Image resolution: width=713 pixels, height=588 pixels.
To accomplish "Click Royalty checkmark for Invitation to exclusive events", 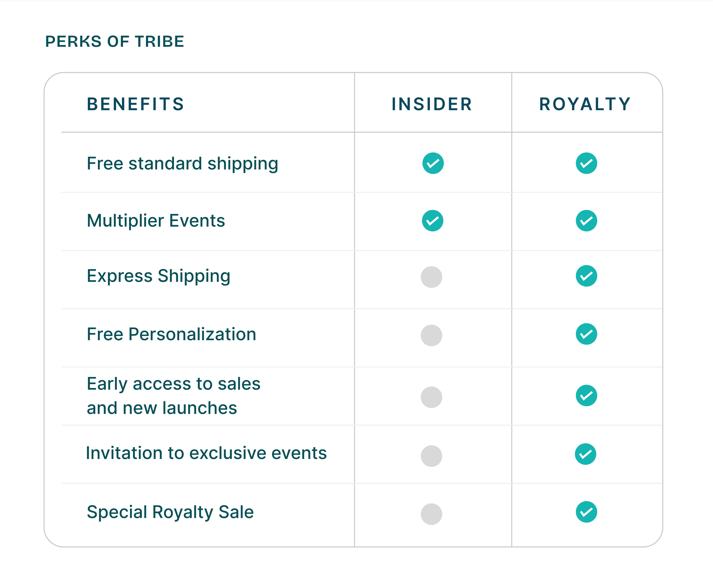I will click(585, 454).
